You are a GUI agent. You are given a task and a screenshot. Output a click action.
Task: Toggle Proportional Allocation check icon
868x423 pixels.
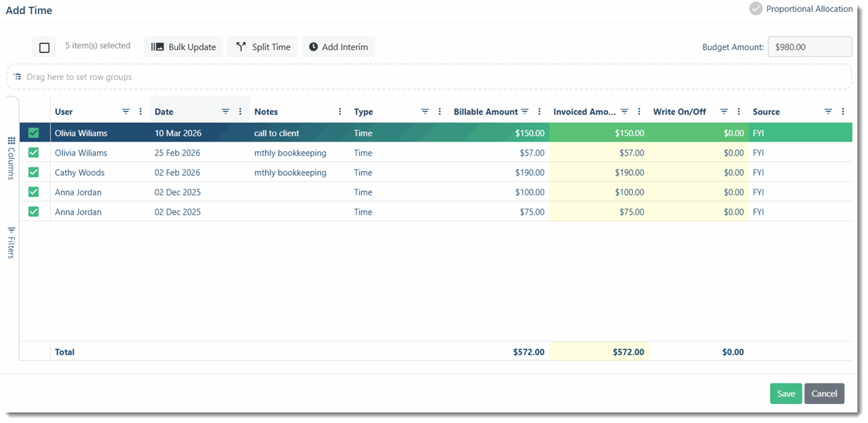click(756, 8)
